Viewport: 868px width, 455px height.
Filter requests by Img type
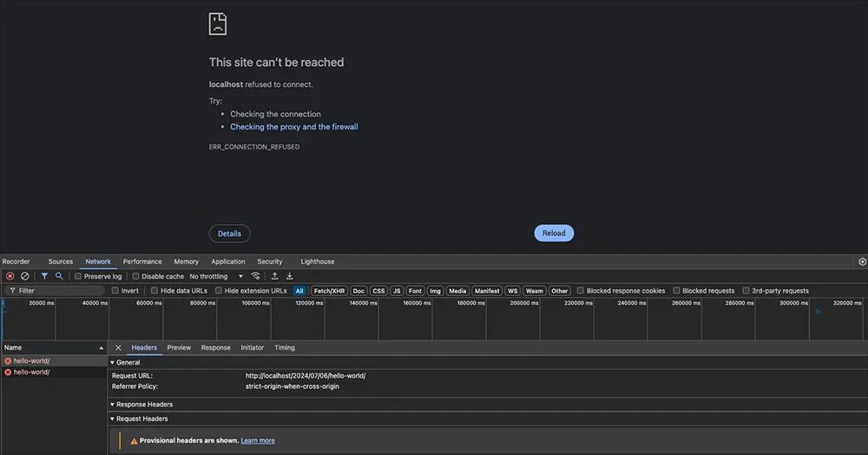click(x=435, y=291)
